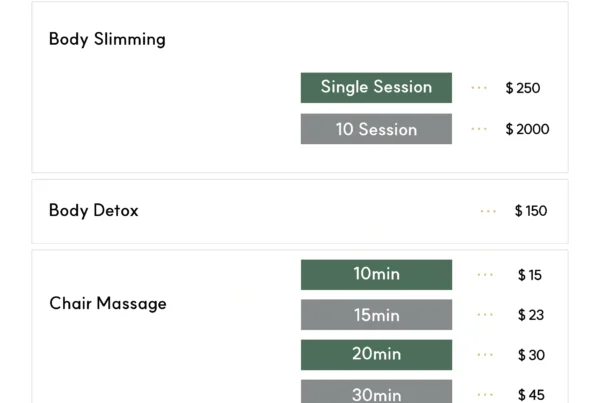Click the 30min massage button
This screenshot has height=403, width=600.
tap(376, 393)
